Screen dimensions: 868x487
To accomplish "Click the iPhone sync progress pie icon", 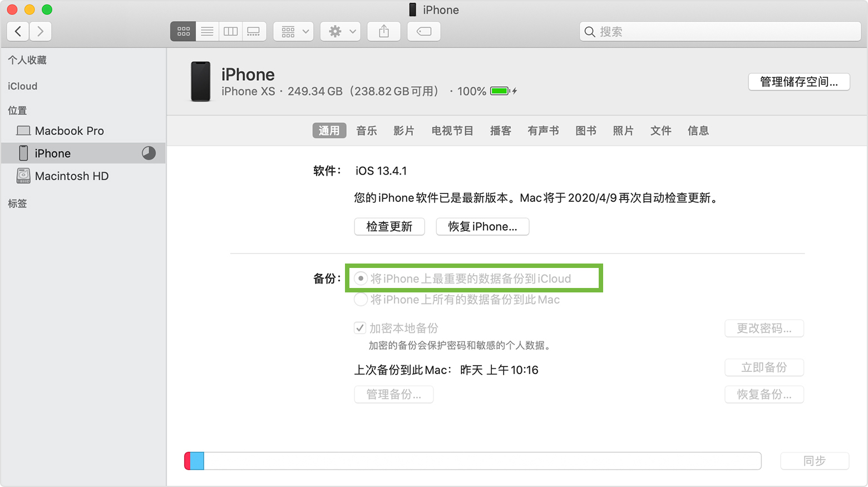I will coord(149,153).
